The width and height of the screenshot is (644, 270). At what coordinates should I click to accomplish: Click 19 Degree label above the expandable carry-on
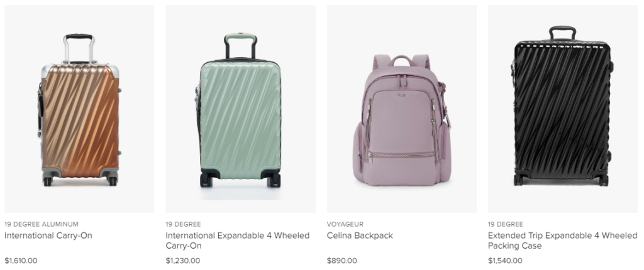(183, 224)
